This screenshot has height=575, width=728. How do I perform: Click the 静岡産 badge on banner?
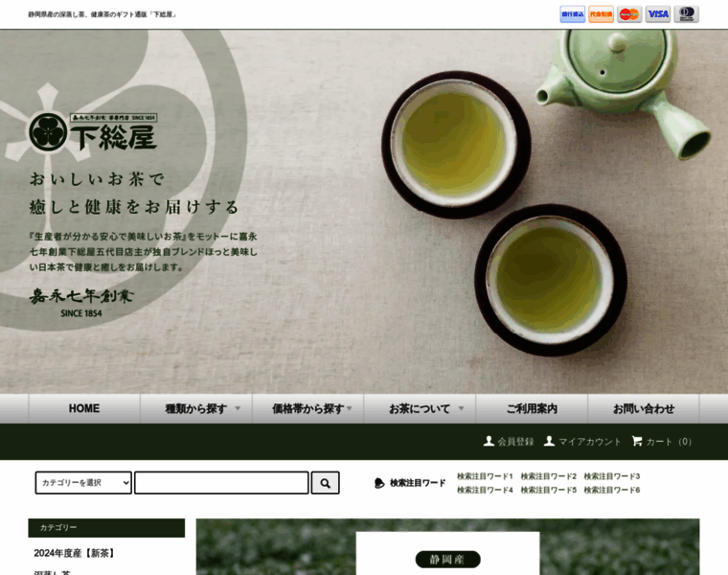447,560
